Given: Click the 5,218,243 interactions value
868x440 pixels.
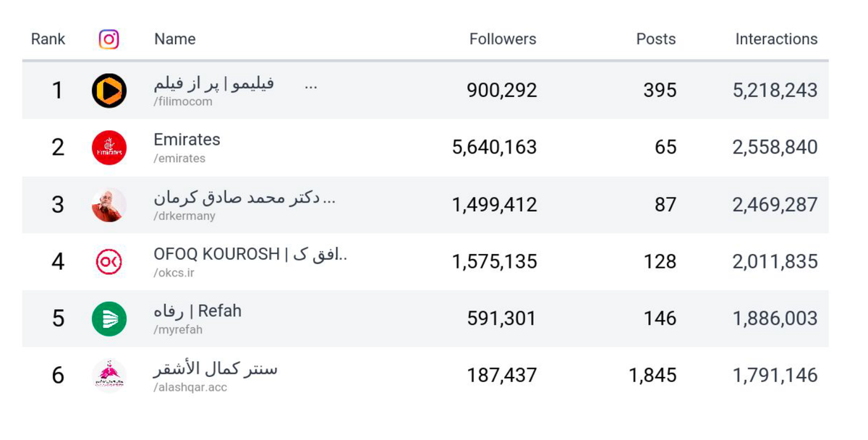Looking at the screenshot, I should (775, 90).
